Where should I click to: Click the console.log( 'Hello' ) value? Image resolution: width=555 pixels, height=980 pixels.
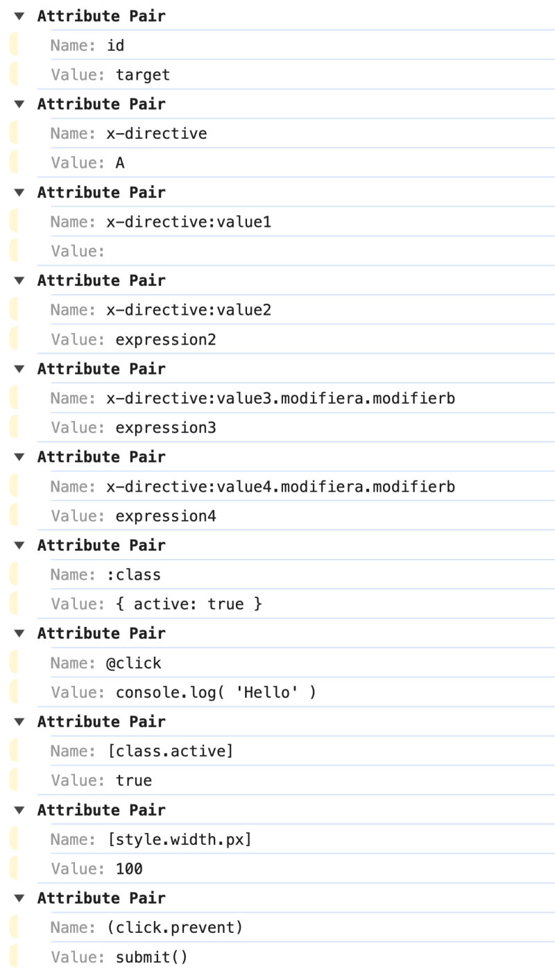(215, 692)
